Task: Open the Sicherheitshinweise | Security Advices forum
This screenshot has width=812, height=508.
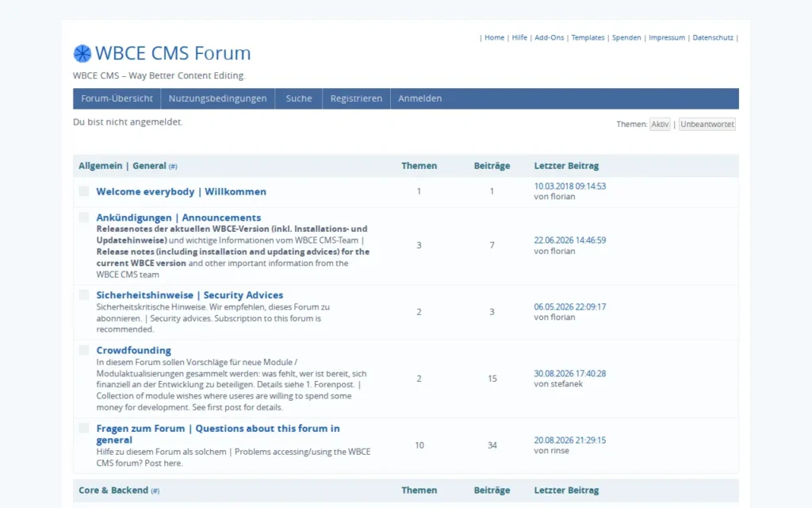Action: [190, 295]
